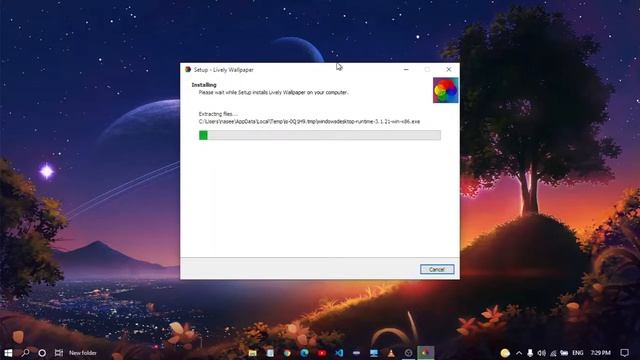This screenshot has width=640, height=360.
Task: Click the battery status tray icon
Action: pos(564,353)
